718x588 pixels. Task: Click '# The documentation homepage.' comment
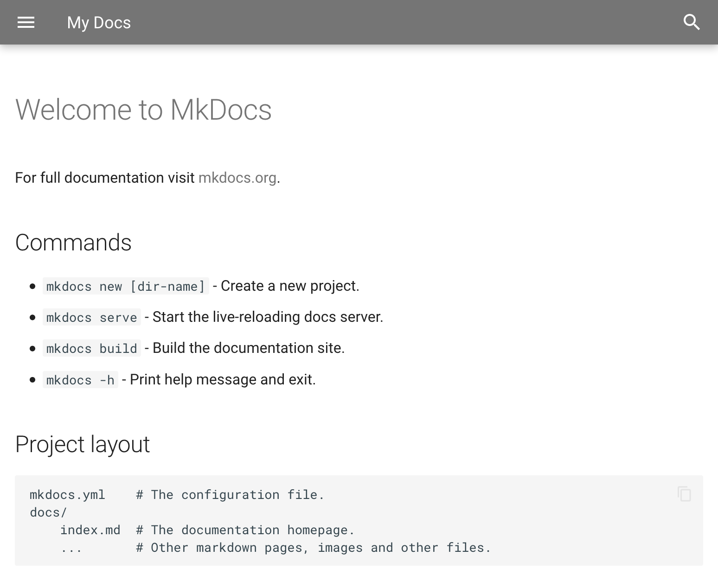[x=245, y=530]
